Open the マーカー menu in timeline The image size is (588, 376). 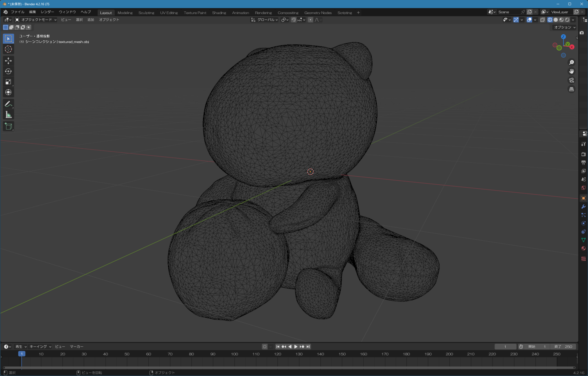(x=77, y=347)
